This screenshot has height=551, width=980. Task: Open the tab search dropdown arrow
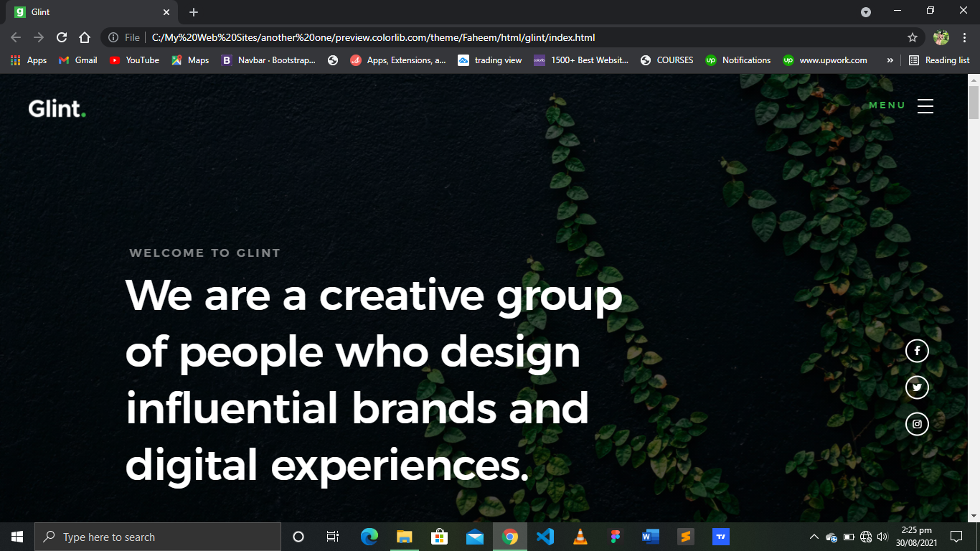[x=866, y=12]
